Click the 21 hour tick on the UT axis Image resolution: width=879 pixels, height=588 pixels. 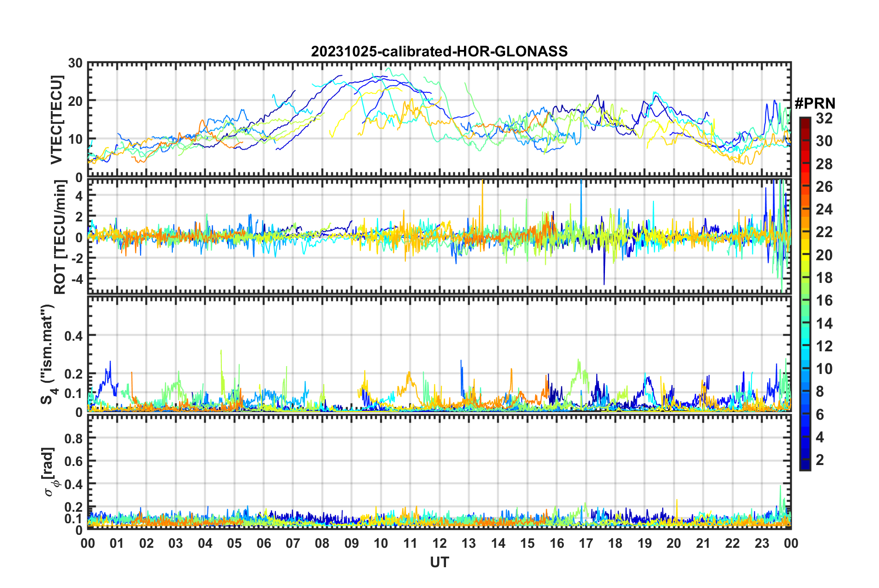click(703, 543)
